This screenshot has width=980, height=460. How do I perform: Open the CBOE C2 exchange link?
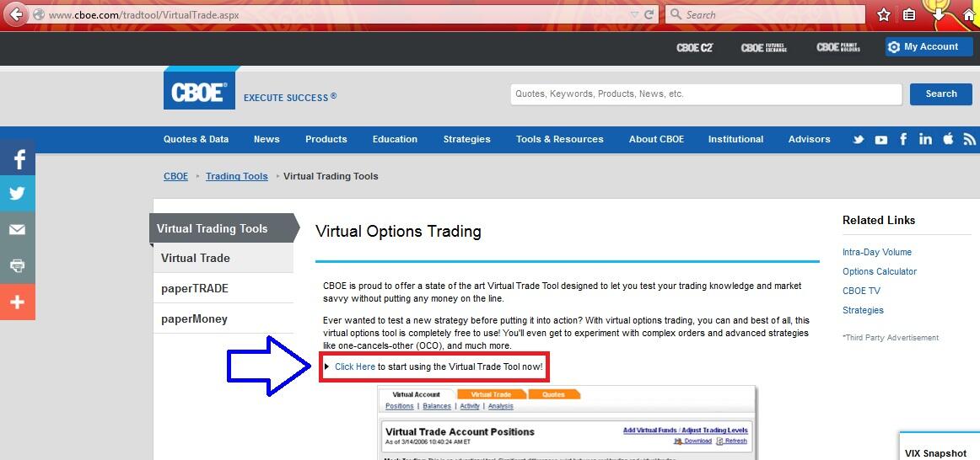(694, 47)
